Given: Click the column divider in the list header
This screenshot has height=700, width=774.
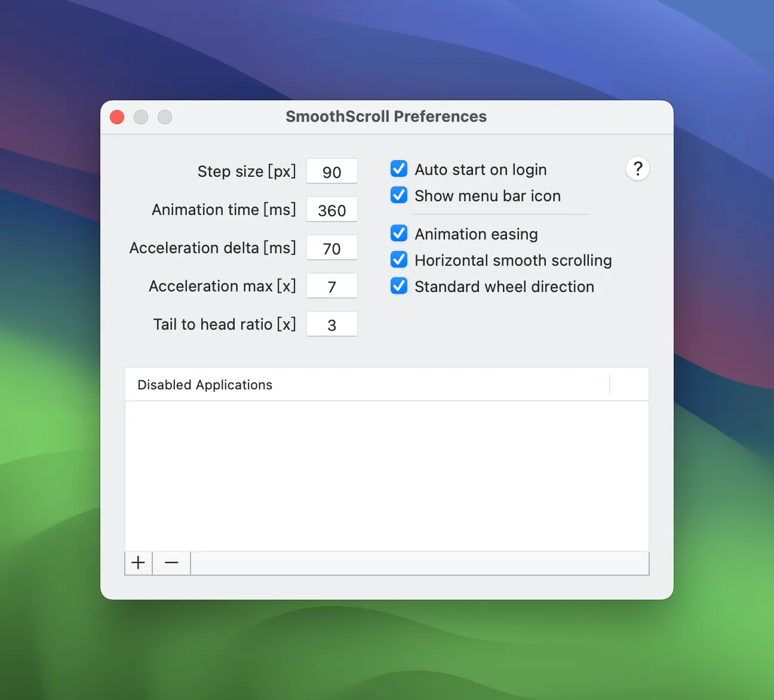Looking at the screenshot, I should (x=610, y=385).
